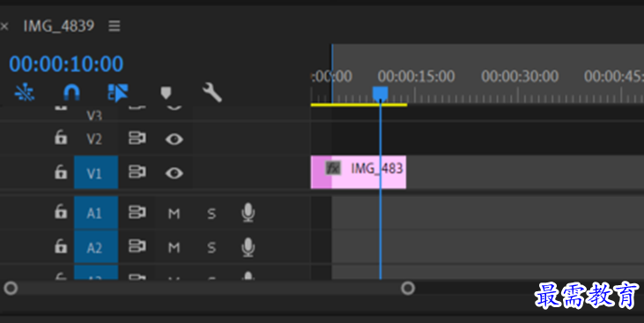This screenshot has height=323, width=644.
Task: Hide V1 track output with eye
Action: click(174, 173)
